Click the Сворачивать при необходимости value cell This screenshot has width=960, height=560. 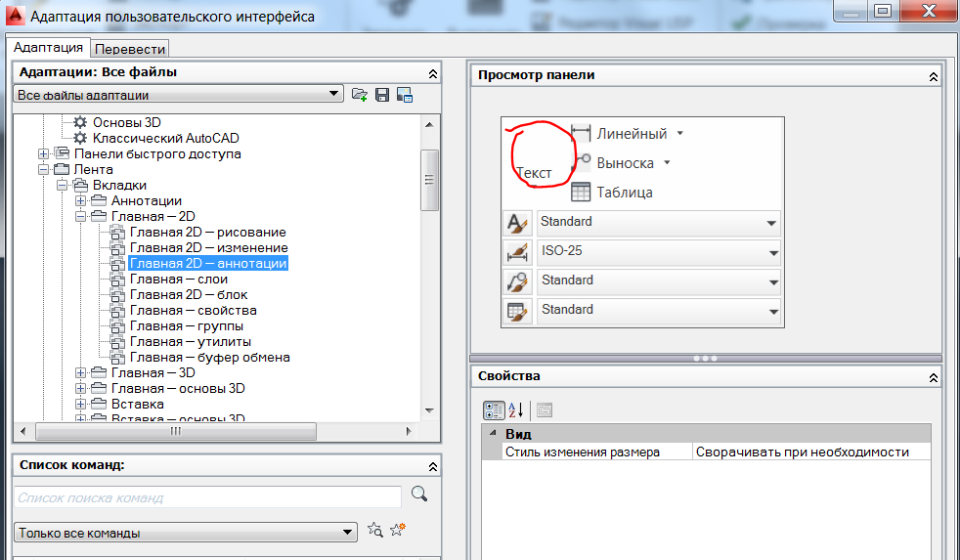point(811,452)
